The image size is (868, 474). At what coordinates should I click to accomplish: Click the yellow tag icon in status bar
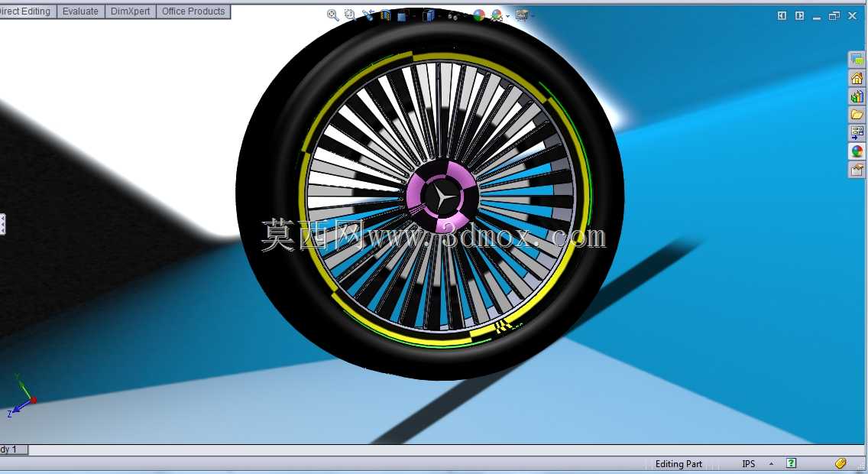[x=840, y=463]
